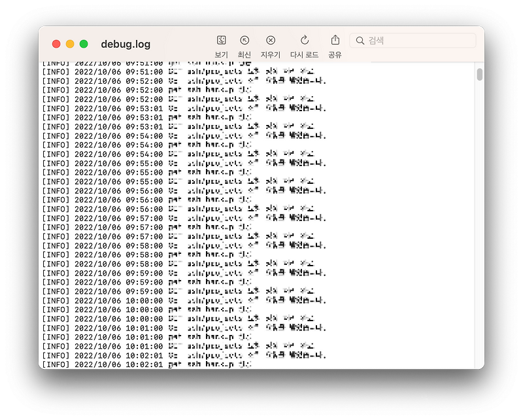Viewport: 523px width, 420px height.
Task: Click the magnifying glass in the search field
Action: (x=360, y=40)
